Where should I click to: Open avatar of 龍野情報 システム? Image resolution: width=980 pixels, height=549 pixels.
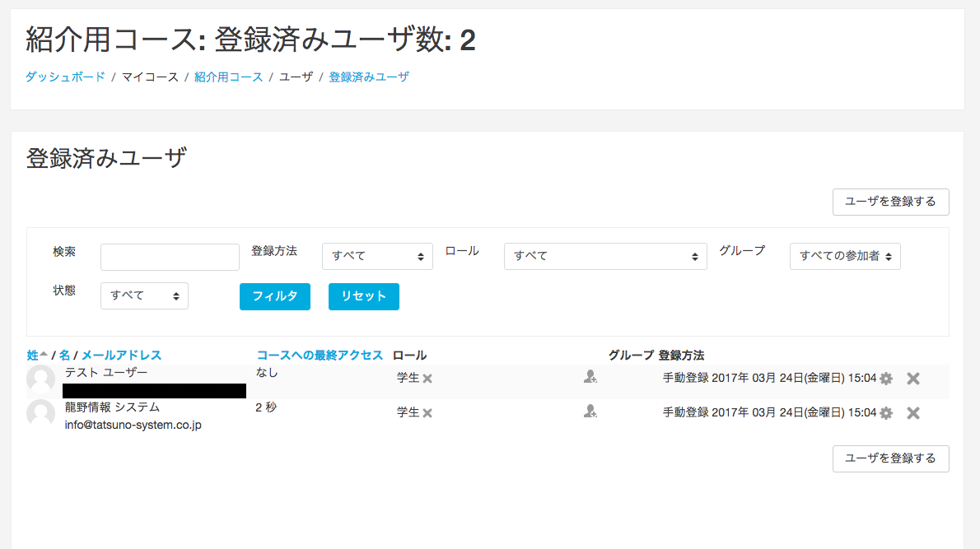tap(41, 413)
